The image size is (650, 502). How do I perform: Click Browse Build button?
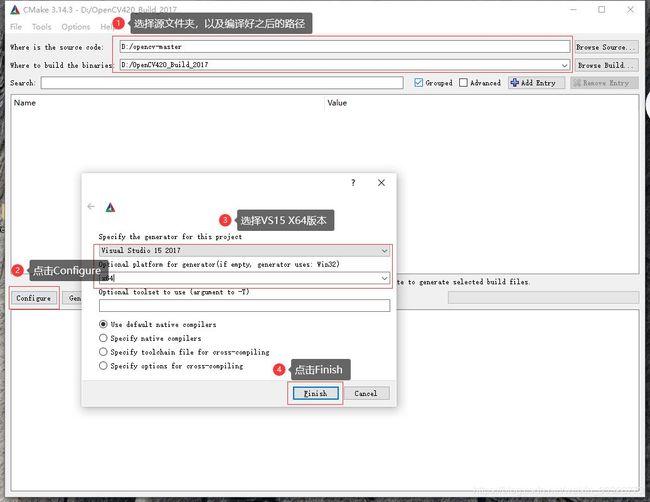pos(606,65)
